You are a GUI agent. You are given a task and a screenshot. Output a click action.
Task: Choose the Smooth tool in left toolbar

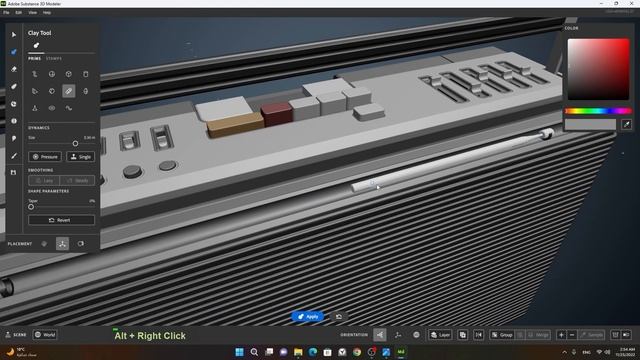[13, 87]
